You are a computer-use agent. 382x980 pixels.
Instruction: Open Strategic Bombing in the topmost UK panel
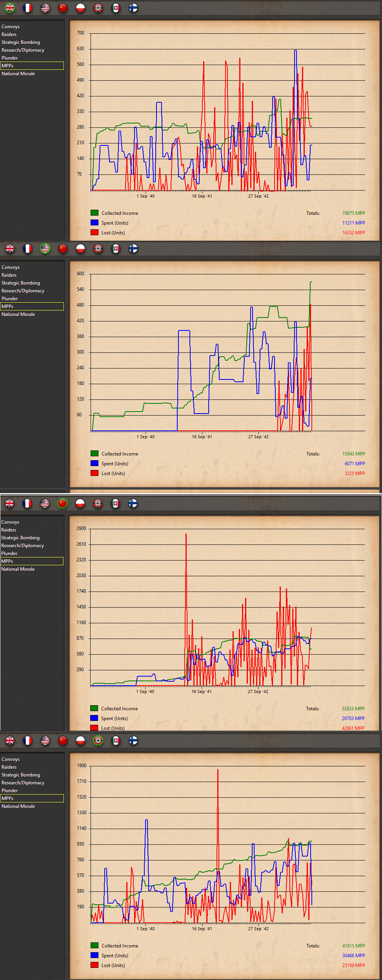(x=21, y=42)
